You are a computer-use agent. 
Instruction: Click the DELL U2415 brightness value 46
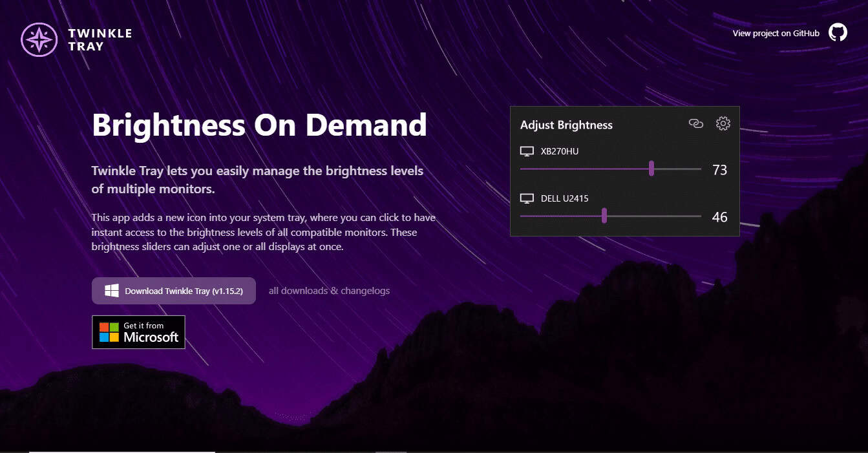pyautogui.click(x=719, y=217)
